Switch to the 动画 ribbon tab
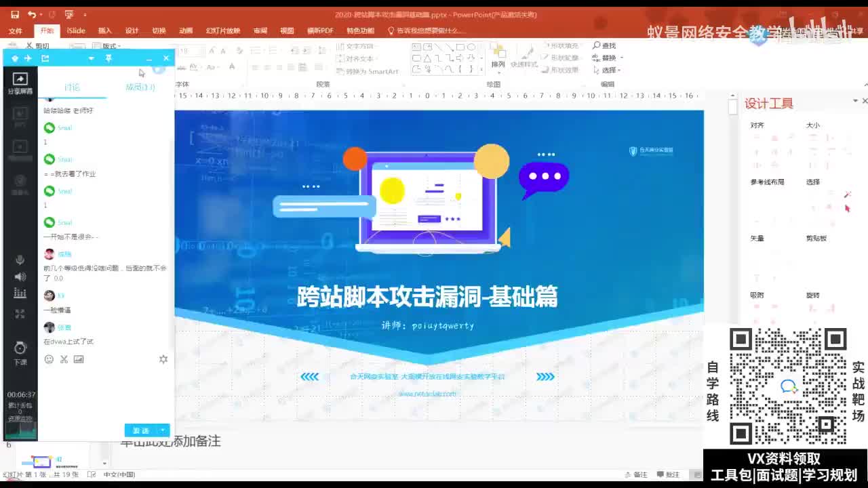This screenshot has height=488, width=868. click(x=186, y=30)
